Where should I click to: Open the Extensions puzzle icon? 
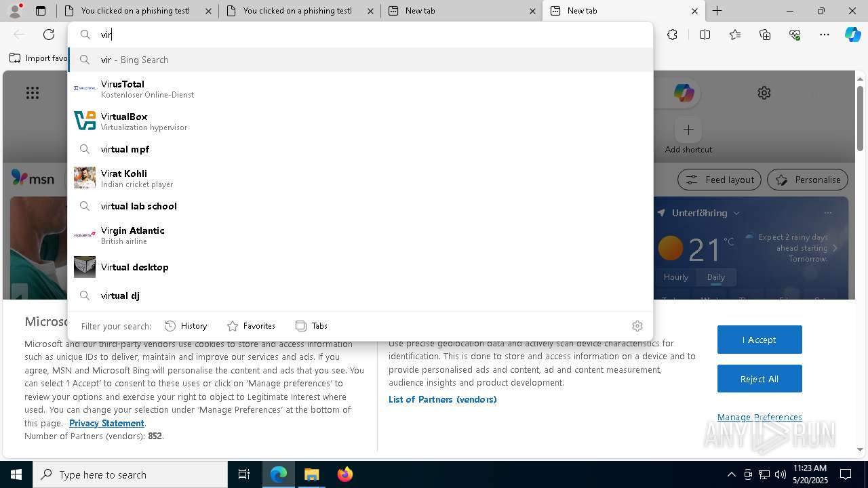[672, 35]
